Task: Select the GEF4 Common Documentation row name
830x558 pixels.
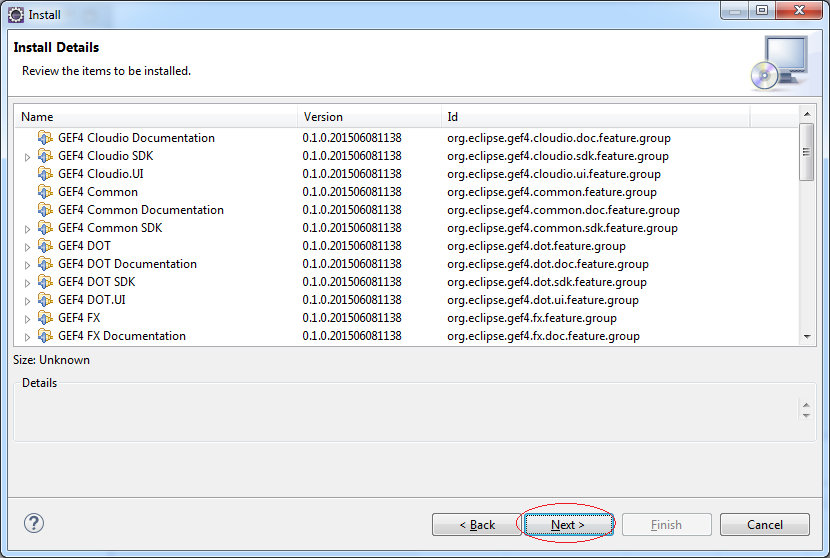Action: (x=141, y=210)
